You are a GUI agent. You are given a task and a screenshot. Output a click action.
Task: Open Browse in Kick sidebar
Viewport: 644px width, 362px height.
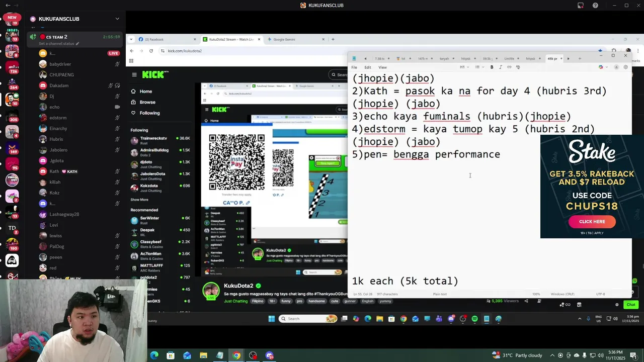coord(147,102)
